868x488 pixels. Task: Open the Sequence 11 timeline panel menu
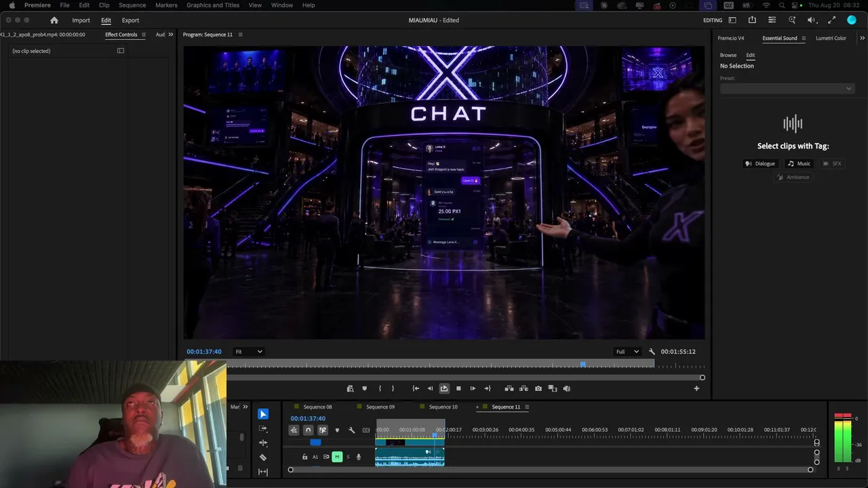coord(527,407)
